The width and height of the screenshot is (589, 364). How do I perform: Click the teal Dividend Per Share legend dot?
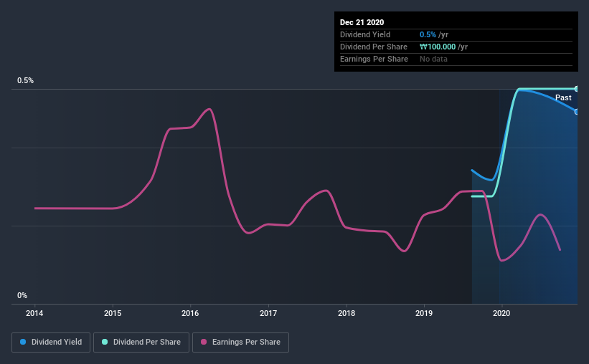pyautogui.click(x=105, y=342)
